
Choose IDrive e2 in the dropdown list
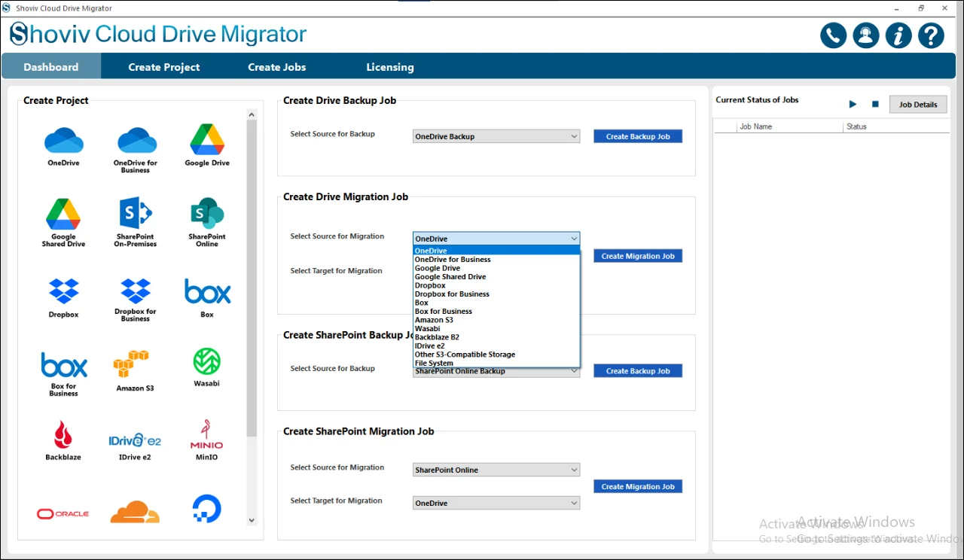(x=496, y=346)
